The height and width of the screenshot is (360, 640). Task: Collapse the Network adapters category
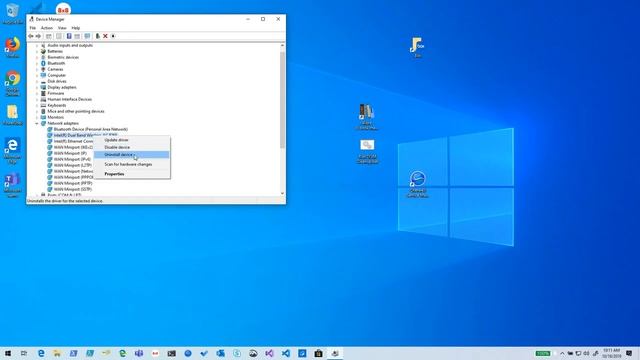pos(37,123)
